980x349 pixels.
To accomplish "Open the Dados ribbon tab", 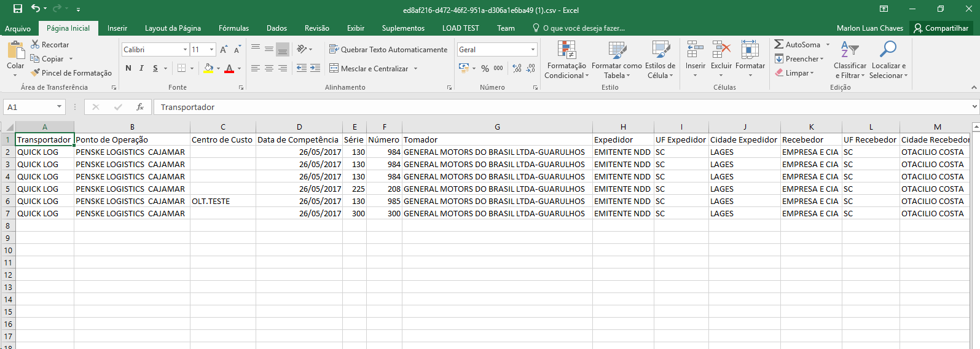I will pos(276,28).
